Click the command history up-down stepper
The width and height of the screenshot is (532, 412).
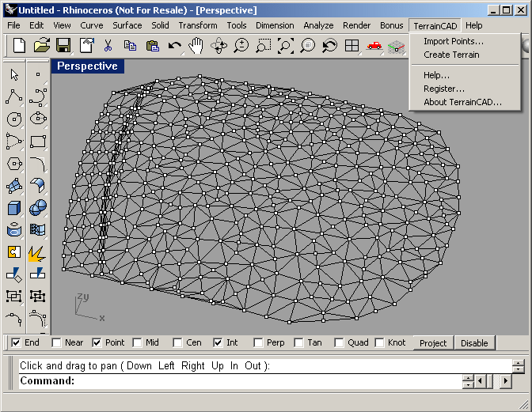518,366
